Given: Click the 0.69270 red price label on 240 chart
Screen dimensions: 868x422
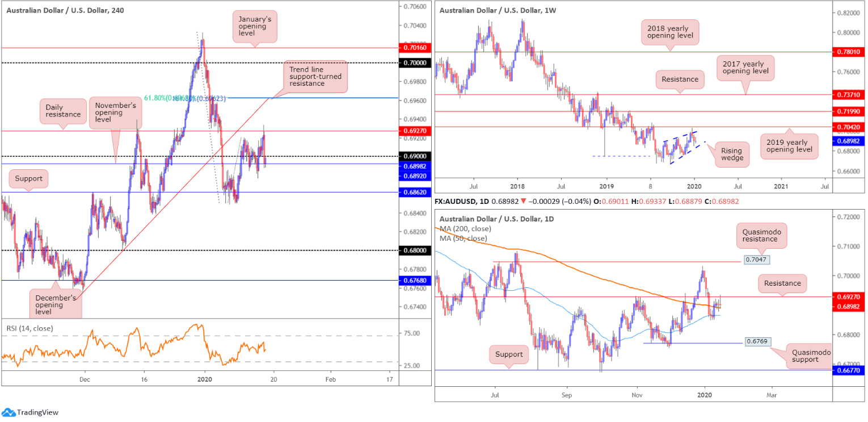Looking at the screenshot, I should (415, 131).
